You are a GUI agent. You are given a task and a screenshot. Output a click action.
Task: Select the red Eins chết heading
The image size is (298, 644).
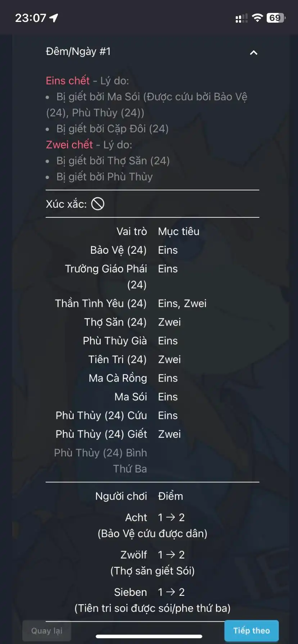(x=68, y=81)
